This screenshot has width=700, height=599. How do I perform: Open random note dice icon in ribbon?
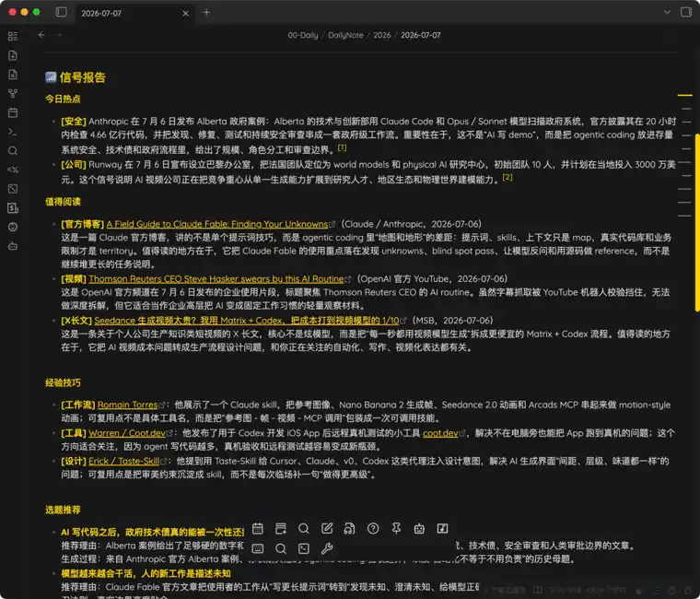pyautogui.click(x=13, y=189)
